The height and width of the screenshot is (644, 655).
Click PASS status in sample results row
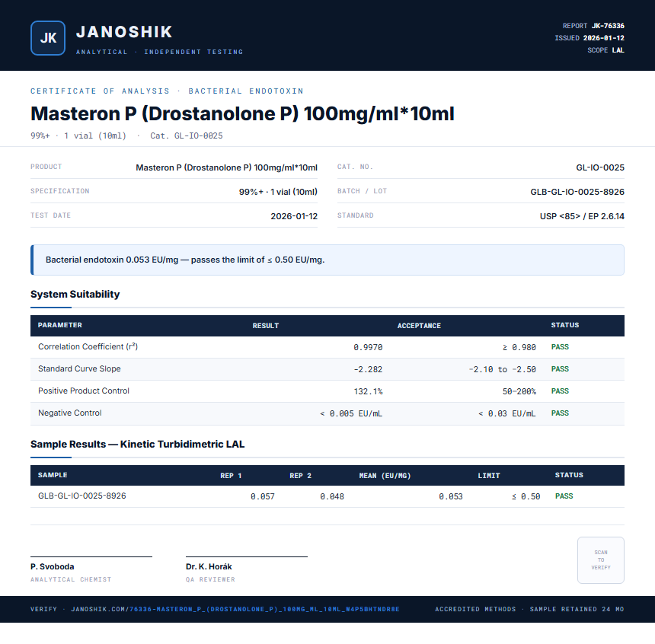pos(564,496)
